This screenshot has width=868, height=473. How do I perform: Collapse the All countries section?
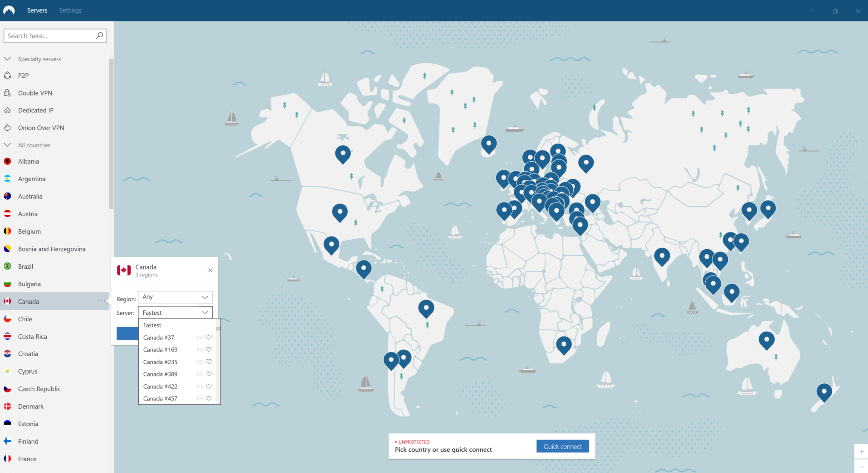[x=7, y=145]
